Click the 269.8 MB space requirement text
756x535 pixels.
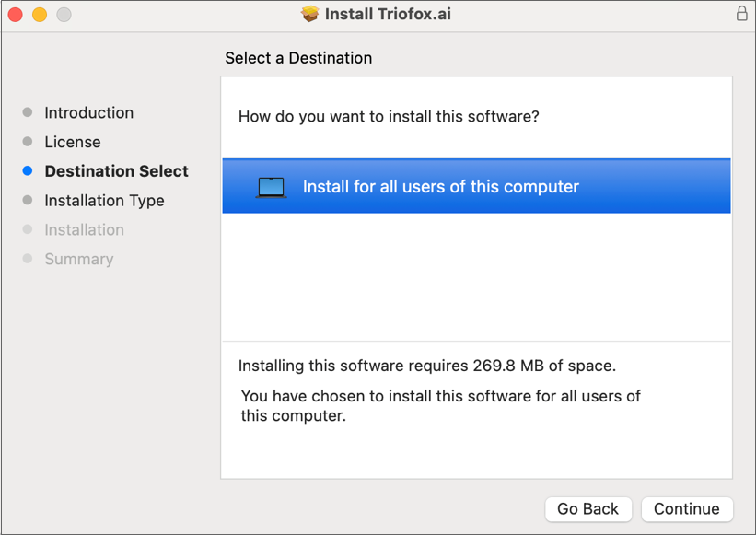427,366
